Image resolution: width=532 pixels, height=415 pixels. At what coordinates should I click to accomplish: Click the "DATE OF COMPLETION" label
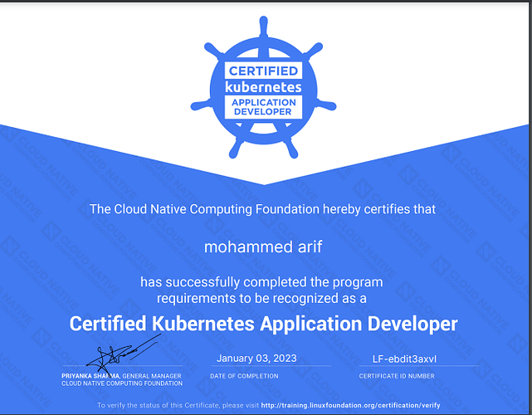pyautogui.click(x=244, y=376)
